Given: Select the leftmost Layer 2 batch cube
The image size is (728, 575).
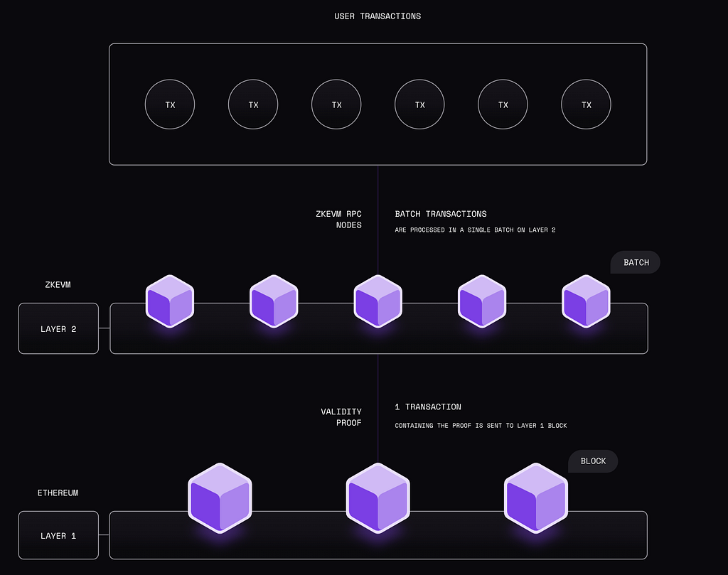Looking at the screenshot, I should point(170,301).
